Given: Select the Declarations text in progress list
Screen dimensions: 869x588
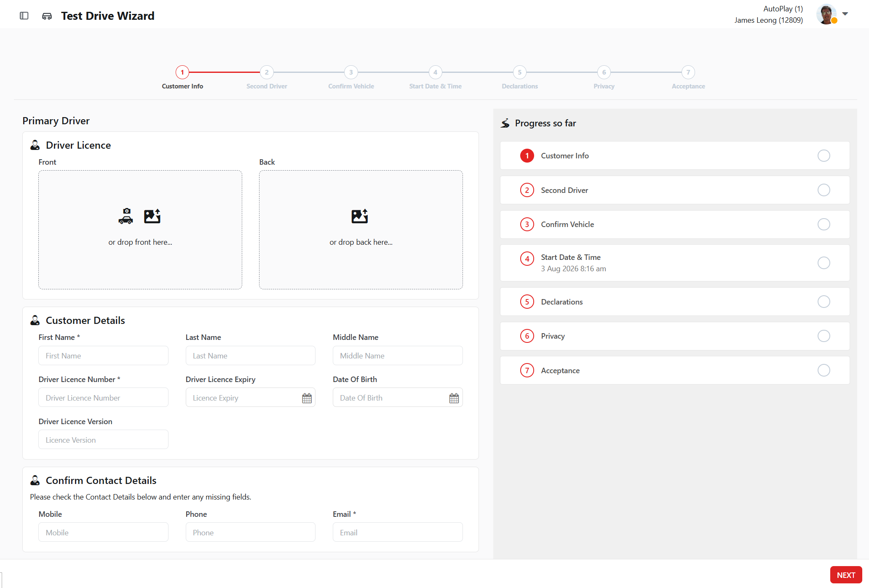Looking at the screenshot, I should pos(562,302).
